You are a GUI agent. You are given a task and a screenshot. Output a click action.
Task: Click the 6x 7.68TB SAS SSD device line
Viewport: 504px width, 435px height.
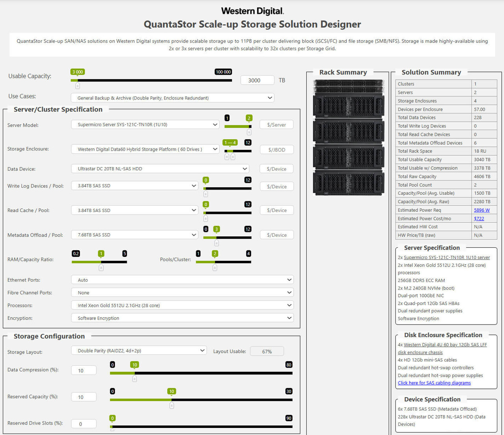point(437,409)
